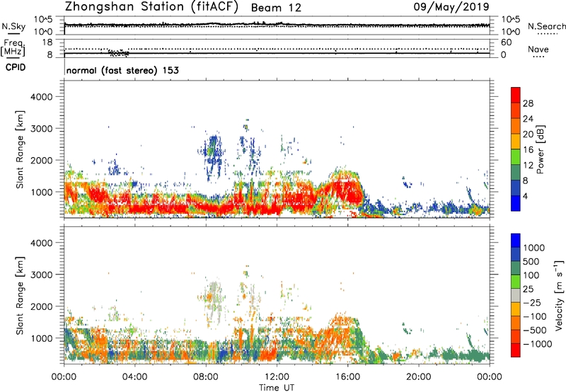566x392 pixels.
Task: Click the Zhongshan Station (fitACF) title
Action: (151, 7)
